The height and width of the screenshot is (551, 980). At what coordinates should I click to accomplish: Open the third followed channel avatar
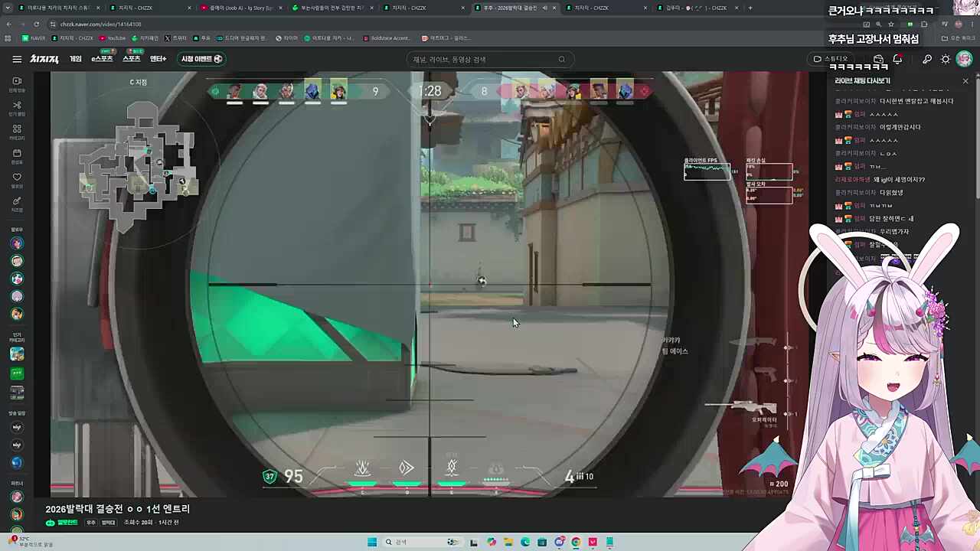click(x=17, y=279)
